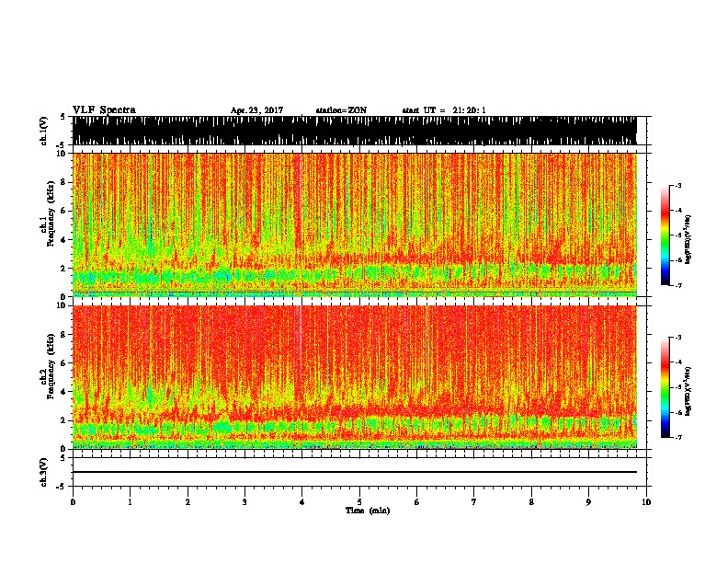The width and height of the screenshot is (728, 563).
Task: Click time axis tick label "7"
Action: tap(474, 502)
